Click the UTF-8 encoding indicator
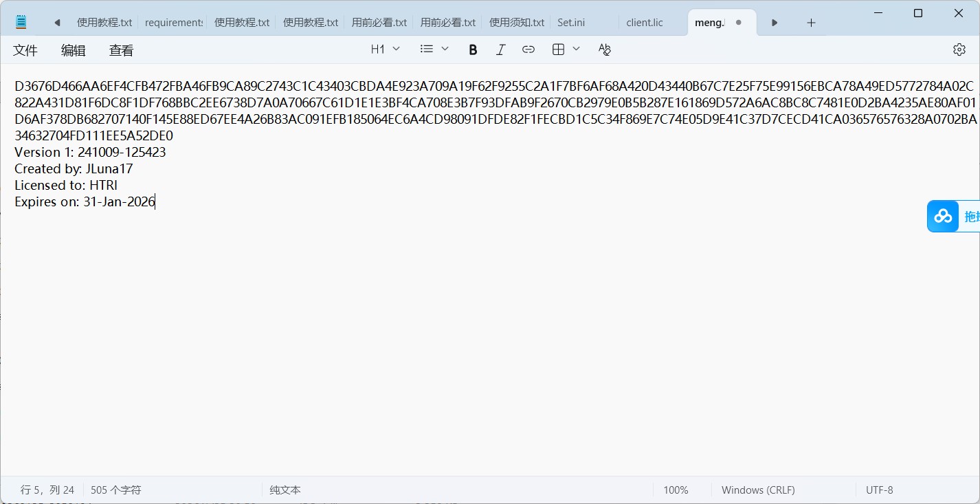Screen dimensions: 980x504 click(x=879, y=490)
